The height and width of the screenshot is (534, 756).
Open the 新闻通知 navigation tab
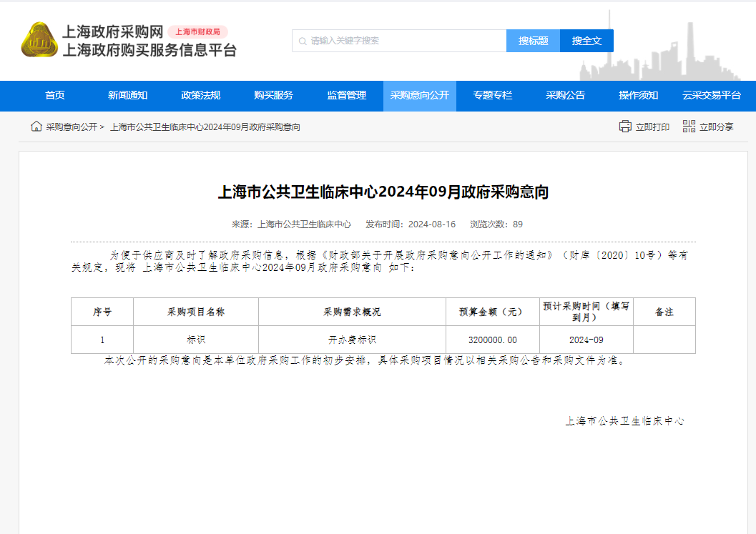pos(128,95)
